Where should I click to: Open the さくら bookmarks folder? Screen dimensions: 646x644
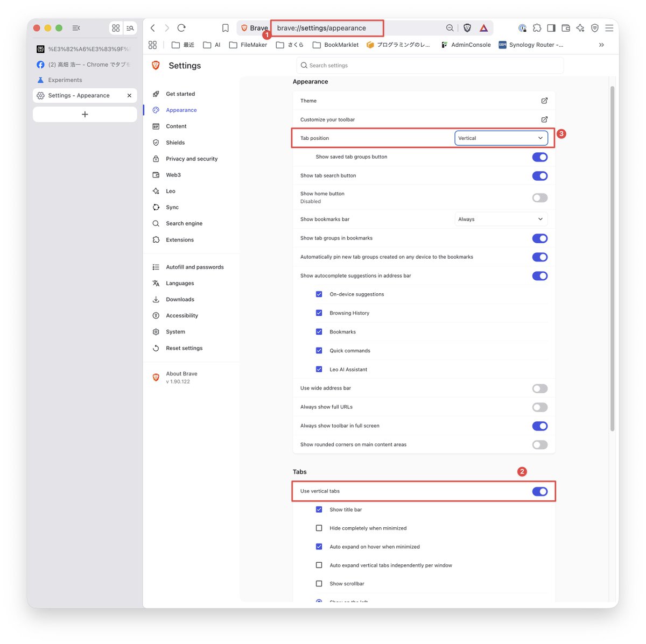click(290, 45)
